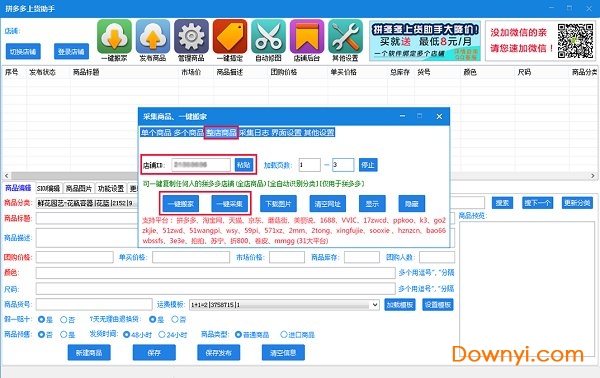This screenshot has height=378, width=600.
Task: Click the 清空网址 button
Action: [x=327, y=204]
